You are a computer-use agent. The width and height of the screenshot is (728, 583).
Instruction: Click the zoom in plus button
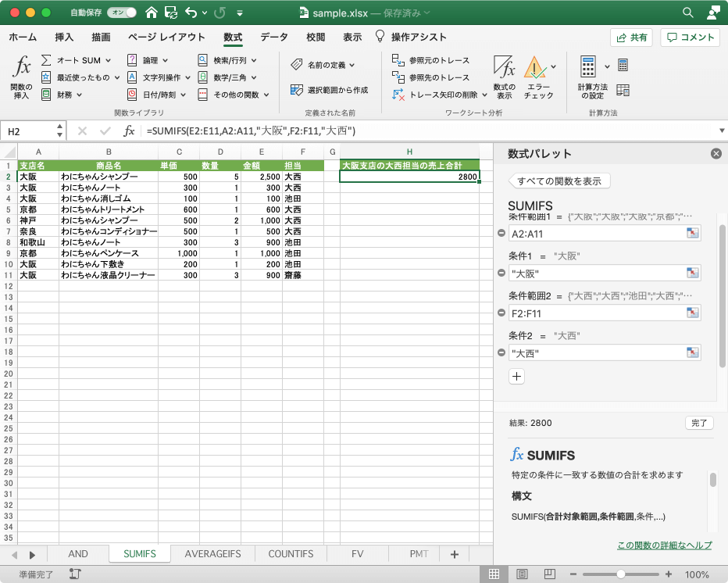[x=669, y=574]
